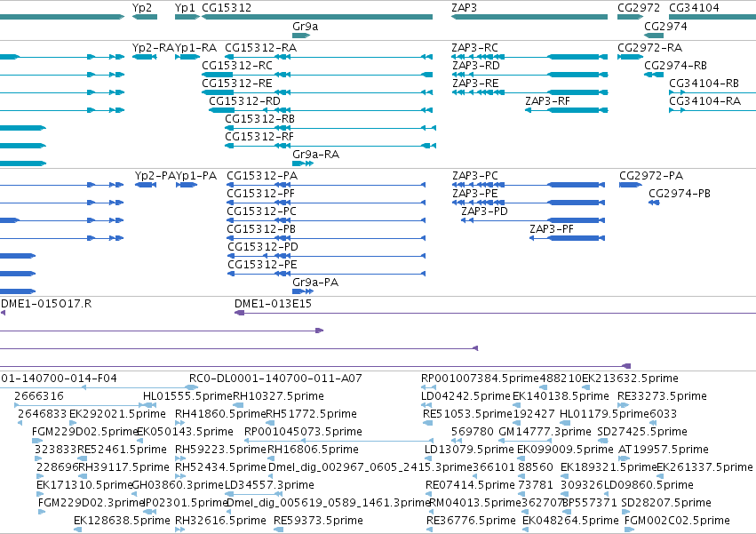The height and width of the screenshot is (534, 756).
Task: Open the CG15312-PE protein label
Action: [x=262, y=266]
